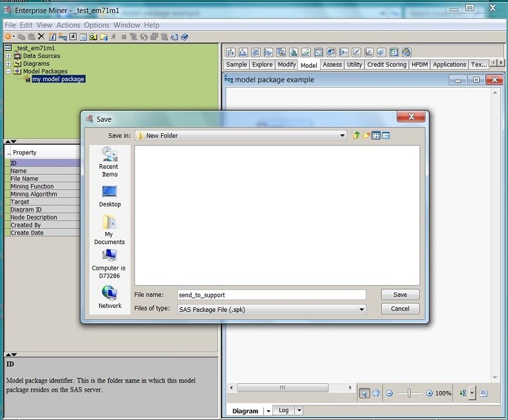Go to Desktop location shortcut

coord(109,196)
